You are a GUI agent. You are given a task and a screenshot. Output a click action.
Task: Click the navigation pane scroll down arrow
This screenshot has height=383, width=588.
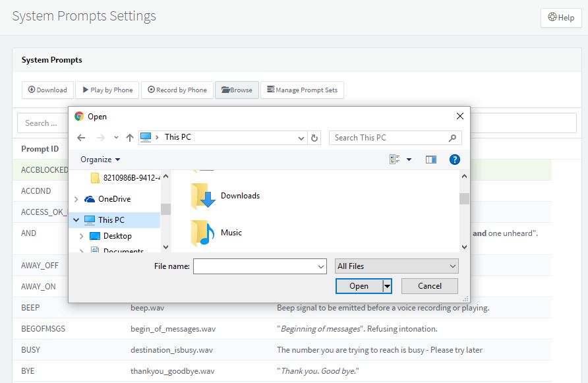[x=165, y=247]
